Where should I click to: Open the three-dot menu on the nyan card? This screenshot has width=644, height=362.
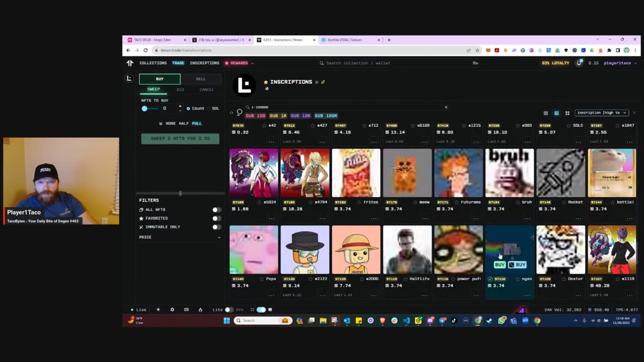[527, 295]
